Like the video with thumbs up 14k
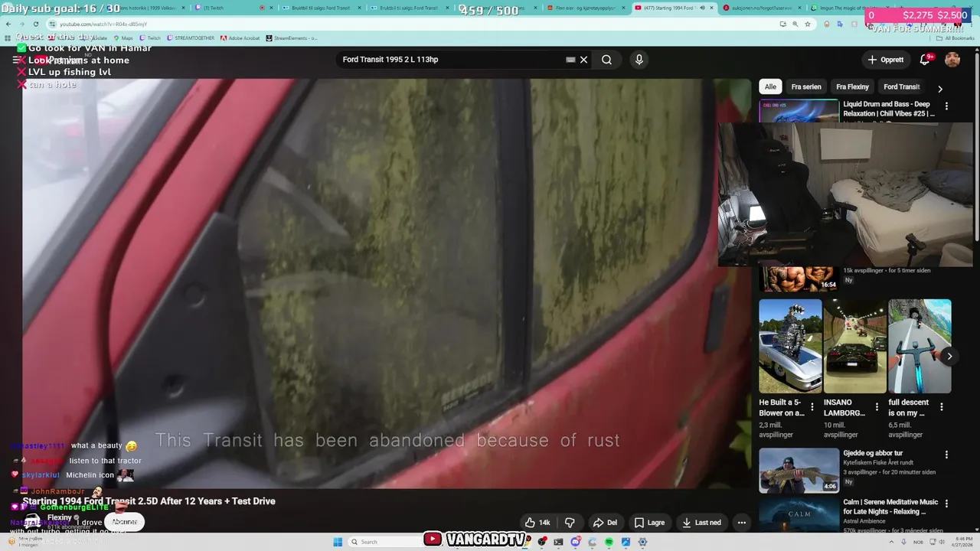980x551 pixels. coord(537,523)
